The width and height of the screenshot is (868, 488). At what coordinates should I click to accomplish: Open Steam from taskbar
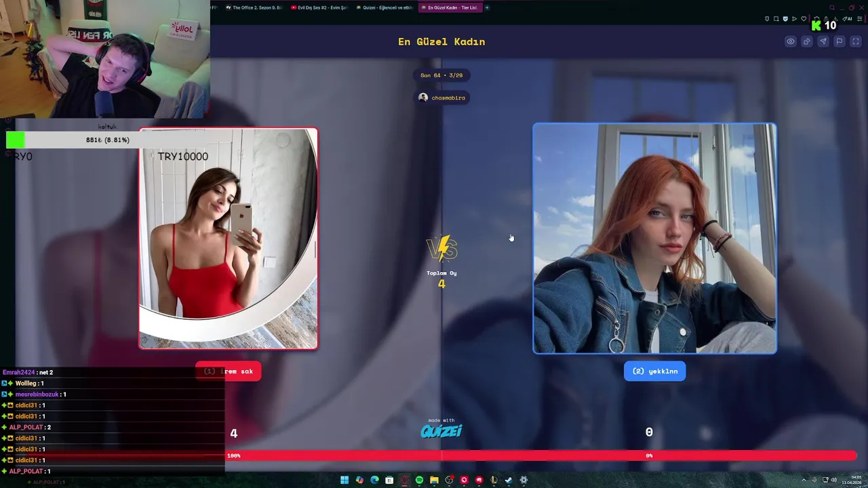tap(509, 480)
